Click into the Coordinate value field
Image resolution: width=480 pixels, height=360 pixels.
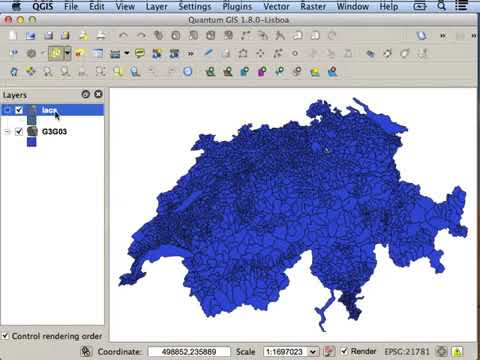click(x=189, y=352)
